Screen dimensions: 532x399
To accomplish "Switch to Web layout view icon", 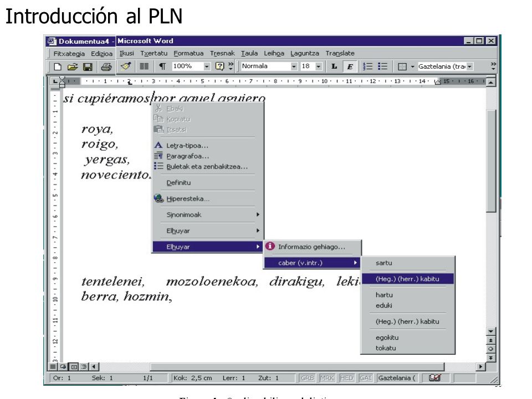I will 63,366.
